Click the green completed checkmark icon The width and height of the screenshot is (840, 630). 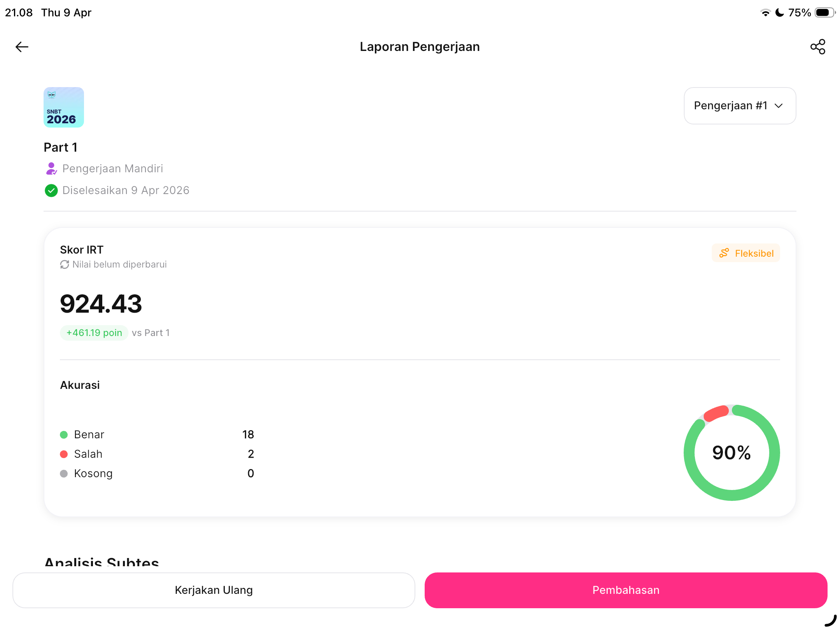(51, 191)
